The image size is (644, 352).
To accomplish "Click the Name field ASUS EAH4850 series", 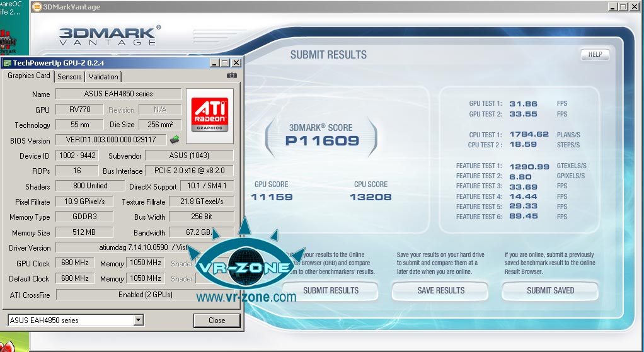I will pyautogui.click(x=118, y=94).
